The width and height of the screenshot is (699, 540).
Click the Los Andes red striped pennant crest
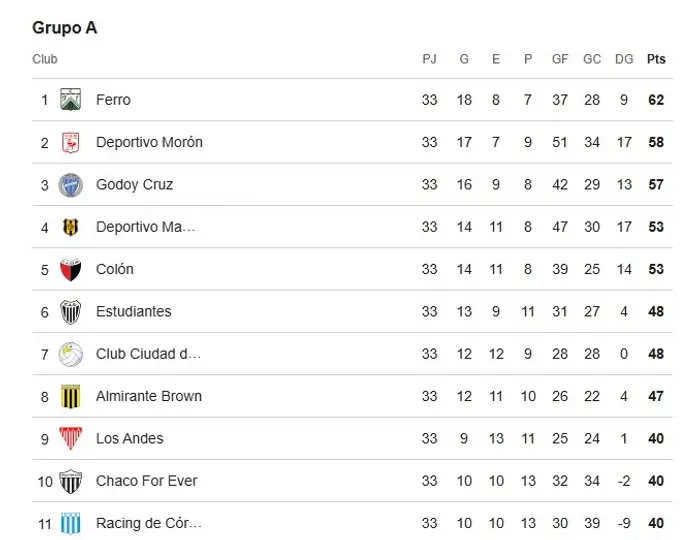[70, 438]
